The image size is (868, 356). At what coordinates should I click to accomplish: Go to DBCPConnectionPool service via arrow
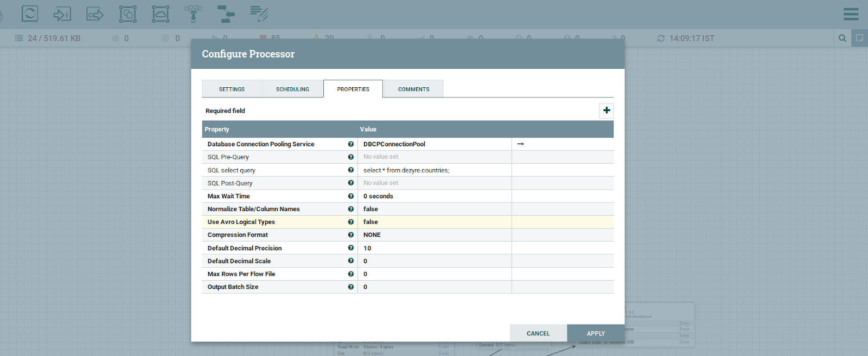pos(520,144)
